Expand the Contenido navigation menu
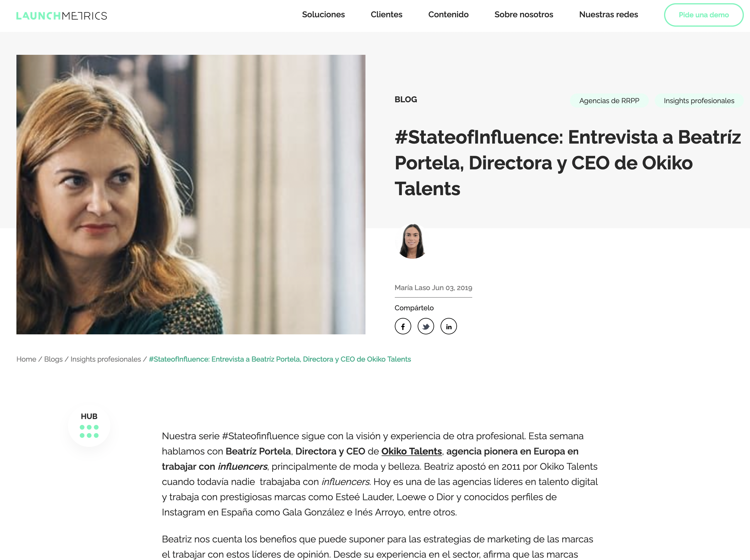This screenshot has width=750, height=560. pos(448,15)
